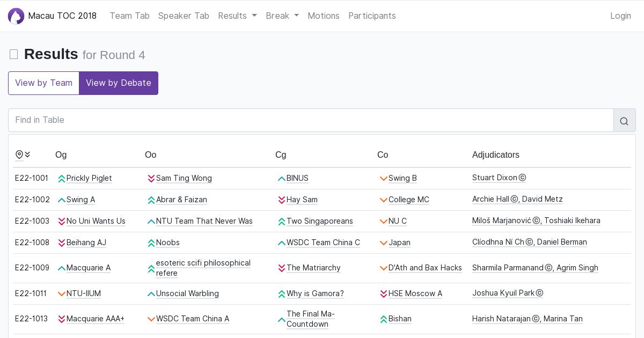Click the Find in Table field
Viewport: 644px width, 338px height.
click(311, 120)
